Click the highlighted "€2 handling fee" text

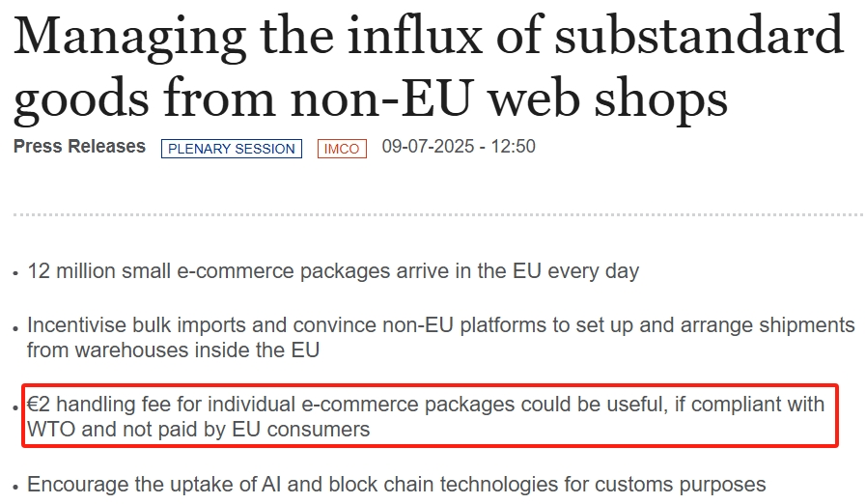(x=425, y=405)
